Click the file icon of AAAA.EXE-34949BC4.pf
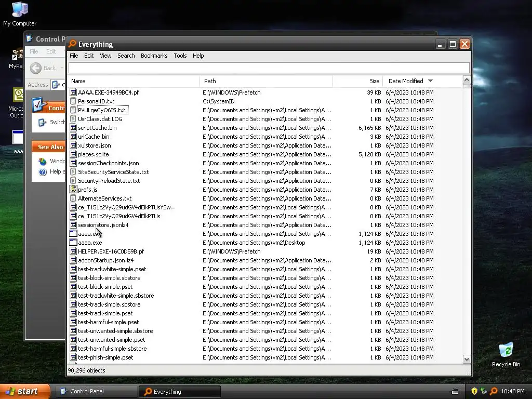The height and width of the screenshot is (399, 532). tap(73, 92)
